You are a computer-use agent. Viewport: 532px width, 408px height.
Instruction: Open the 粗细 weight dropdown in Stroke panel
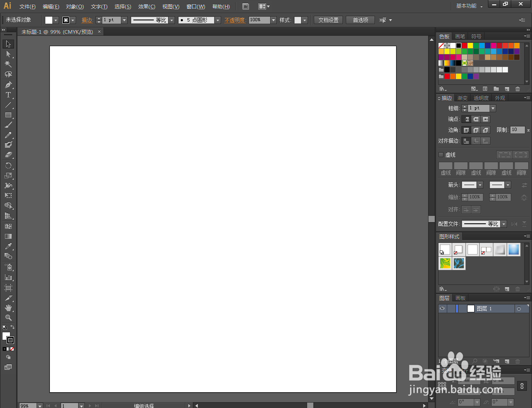click(x=493, y=108)
